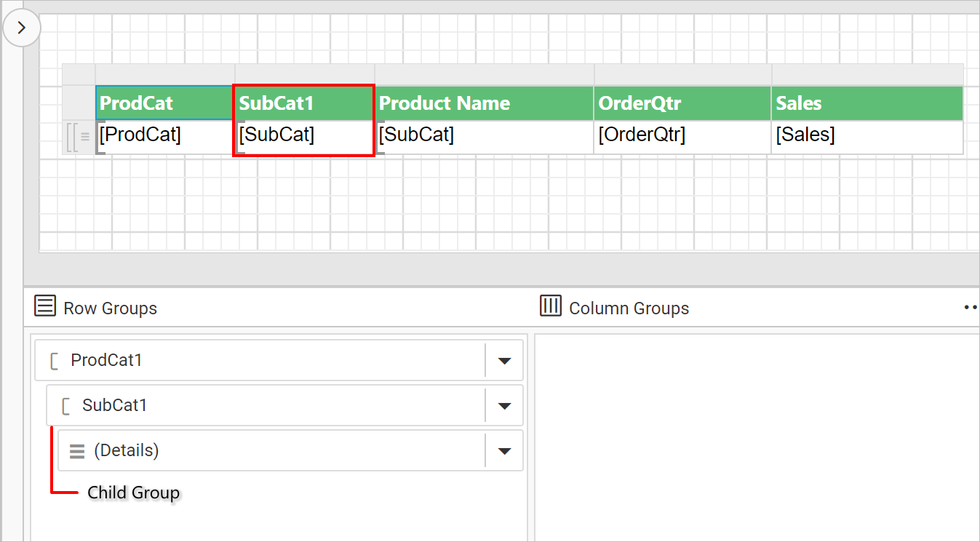The height and width of the screenshot is (542, 980).
Task: Click the Row Groups list icon
Action: 45,306
